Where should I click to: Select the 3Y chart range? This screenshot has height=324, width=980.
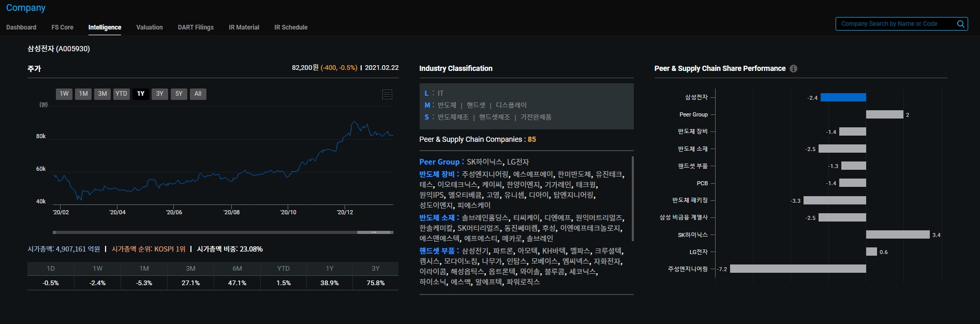(160, 94)
